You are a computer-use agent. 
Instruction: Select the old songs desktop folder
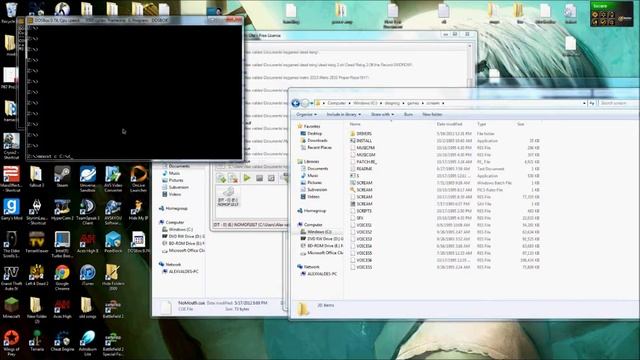[x=87, y=308]
